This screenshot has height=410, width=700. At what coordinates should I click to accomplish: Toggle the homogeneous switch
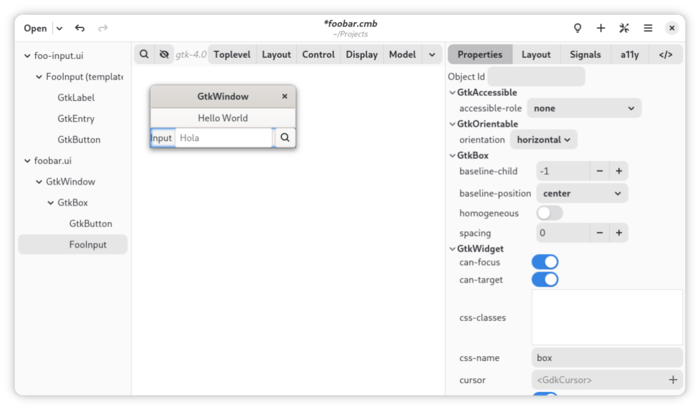pos(550,213)
